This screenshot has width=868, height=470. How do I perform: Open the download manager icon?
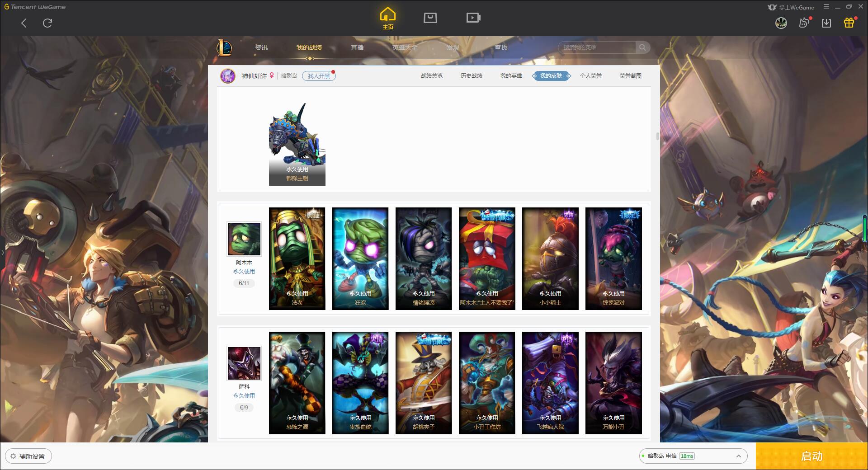(826, 23)
